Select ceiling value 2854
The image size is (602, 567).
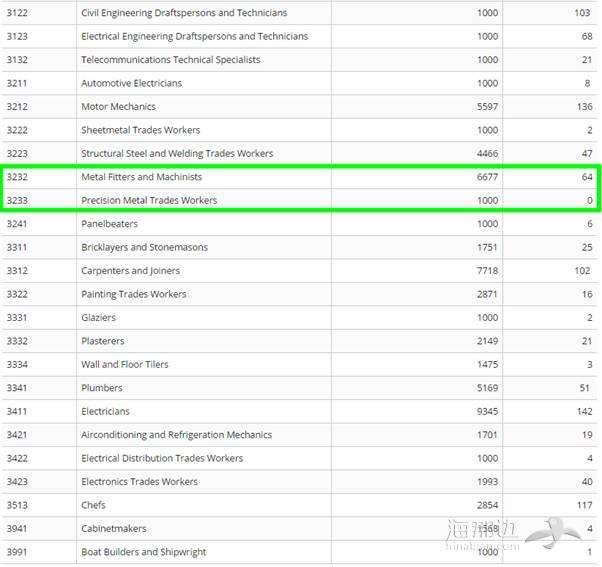tap(487, 504)
